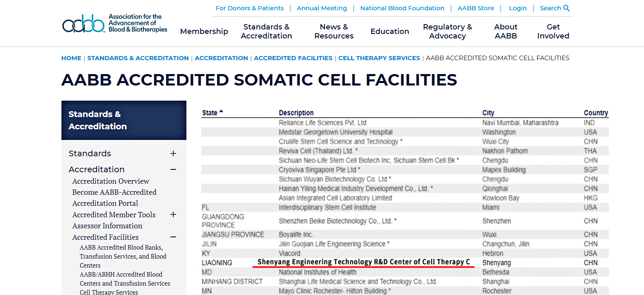Collapse the Accredited Facilities submenu
This screenshot has width=644, height=295.
(x=173, y=237)
